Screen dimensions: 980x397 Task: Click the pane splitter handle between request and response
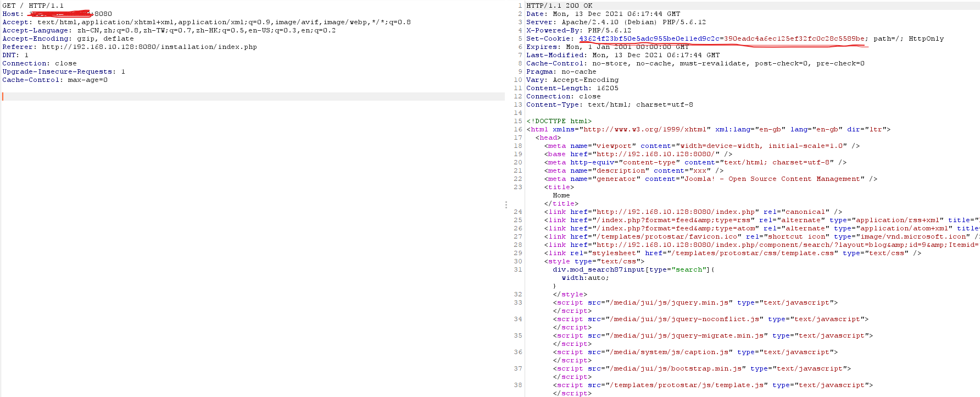pyautogui.click(x=506, y=205)
